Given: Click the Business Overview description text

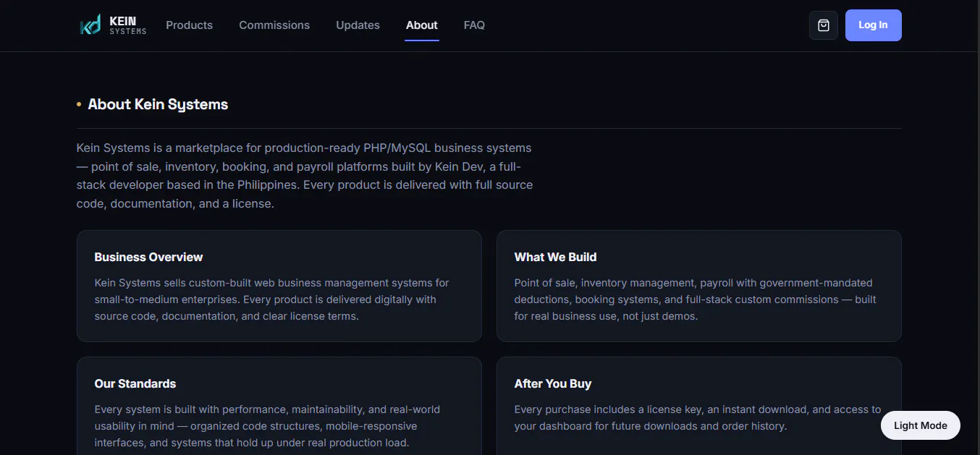Looking at the screenshot, I should (272, 299).
